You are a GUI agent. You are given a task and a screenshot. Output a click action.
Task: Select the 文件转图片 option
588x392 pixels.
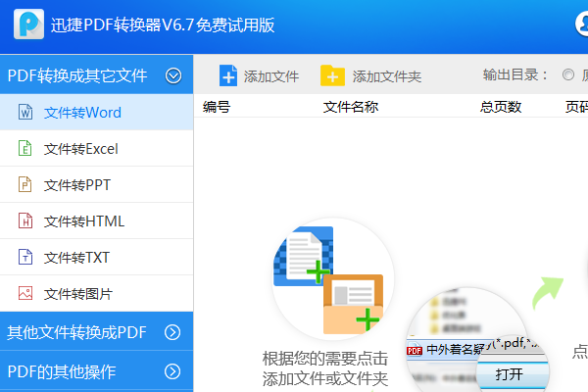[x=96, y=294]
